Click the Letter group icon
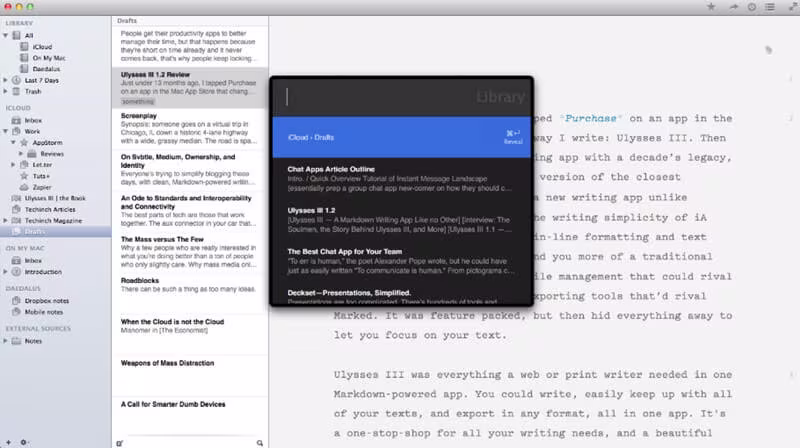 (24, 165)
